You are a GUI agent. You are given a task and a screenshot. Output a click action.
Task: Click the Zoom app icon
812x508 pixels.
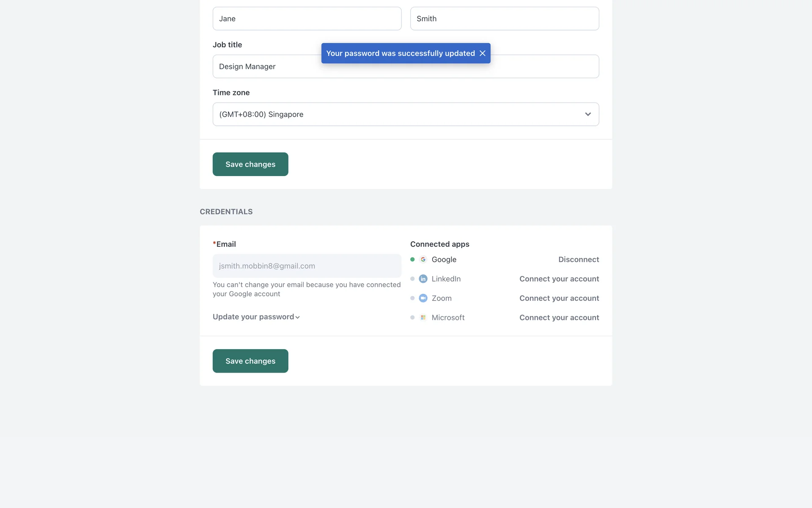[423, 298]
